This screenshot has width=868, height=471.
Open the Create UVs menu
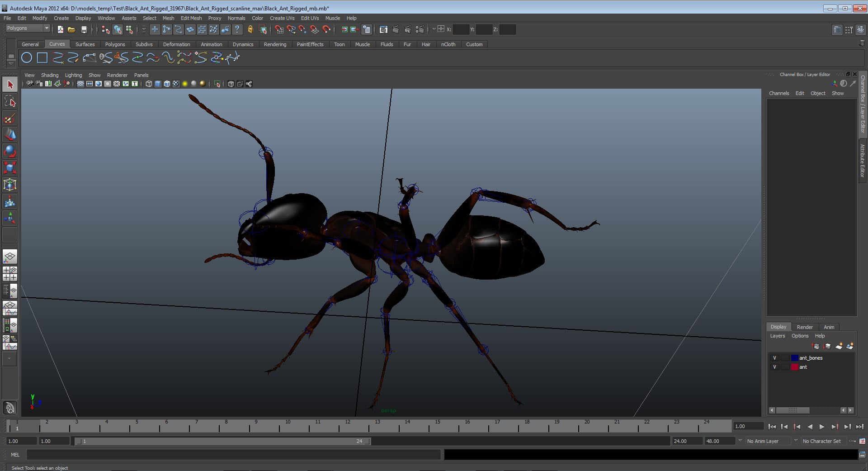coord(282,18)
